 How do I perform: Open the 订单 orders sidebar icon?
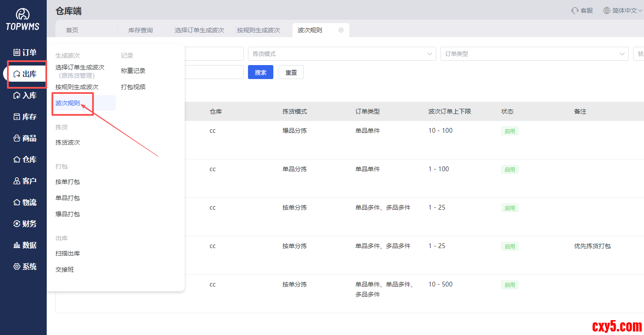pyautogui.click(x=17, y=52)
